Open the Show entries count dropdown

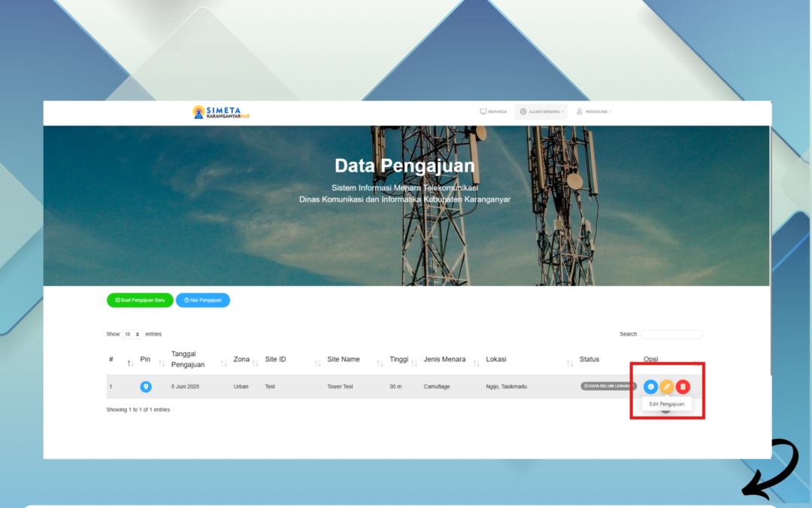tap(132, 334)
